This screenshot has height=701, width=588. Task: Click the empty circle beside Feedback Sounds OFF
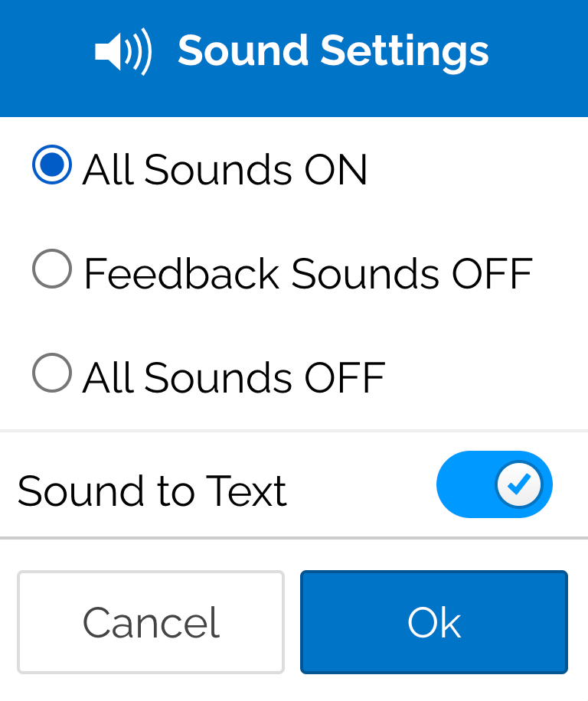pos(52,269)
